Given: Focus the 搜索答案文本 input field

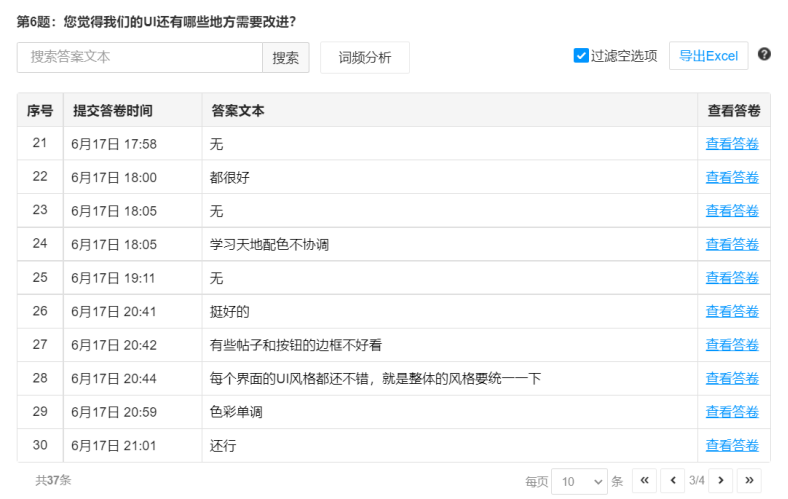Looking at the screenshot, I should tap(140, 58).
